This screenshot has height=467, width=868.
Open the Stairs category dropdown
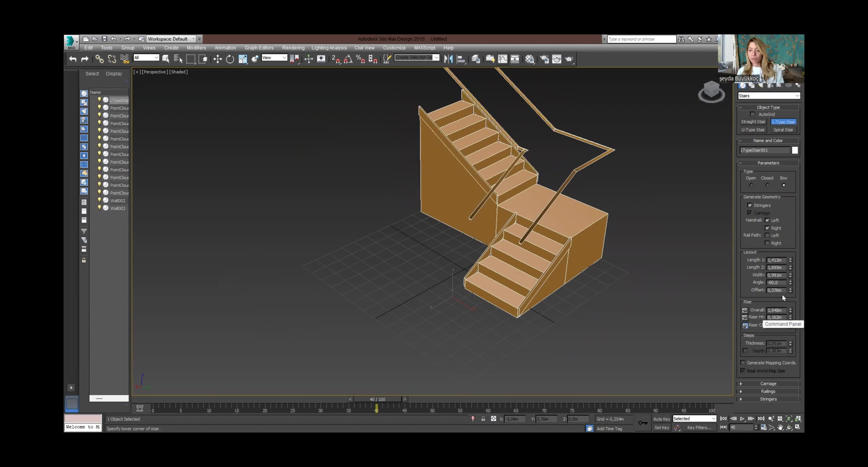(x=769, y=96)
